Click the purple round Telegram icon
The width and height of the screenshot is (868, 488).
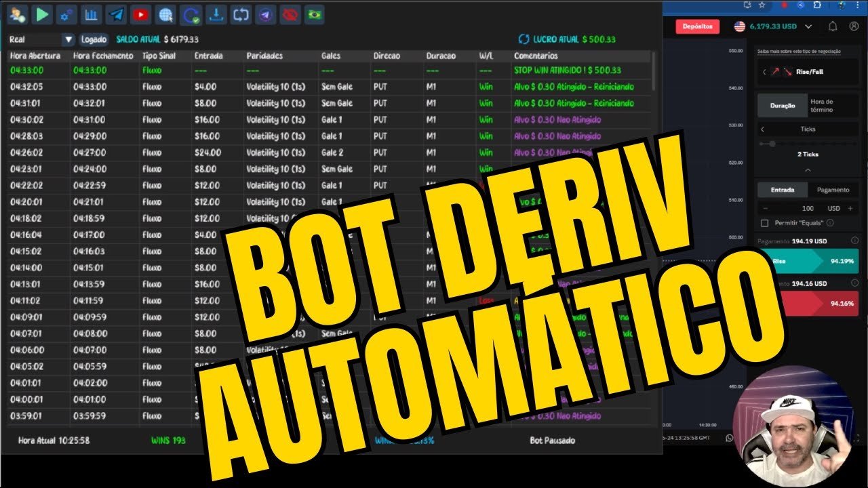pyautogui.click(x=264, y=14)
